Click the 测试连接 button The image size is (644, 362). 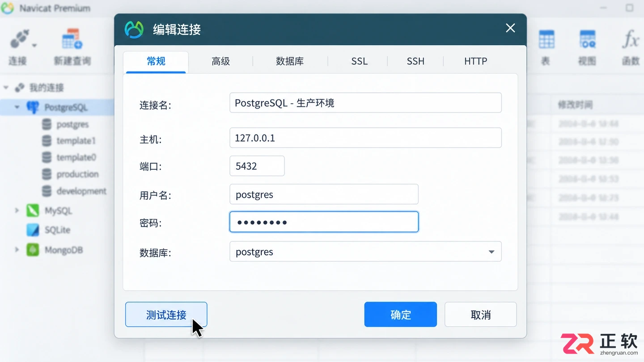point(166,315)
